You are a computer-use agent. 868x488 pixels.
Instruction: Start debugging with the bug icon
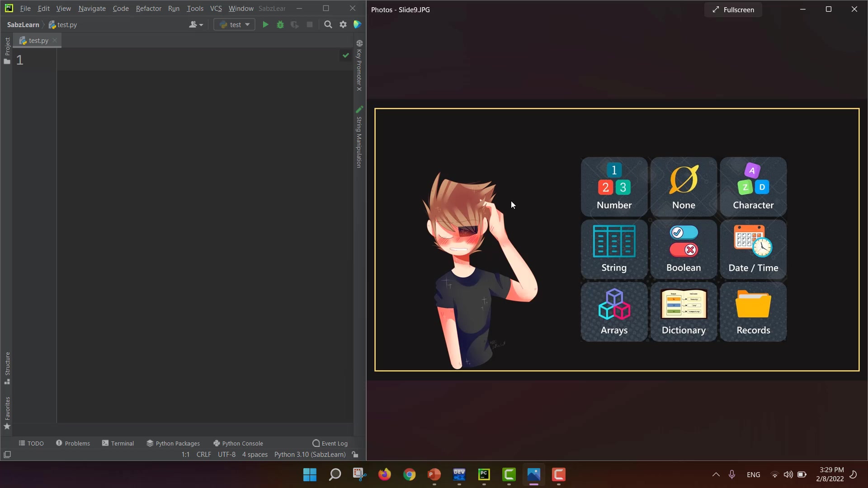tap(280, 25)
